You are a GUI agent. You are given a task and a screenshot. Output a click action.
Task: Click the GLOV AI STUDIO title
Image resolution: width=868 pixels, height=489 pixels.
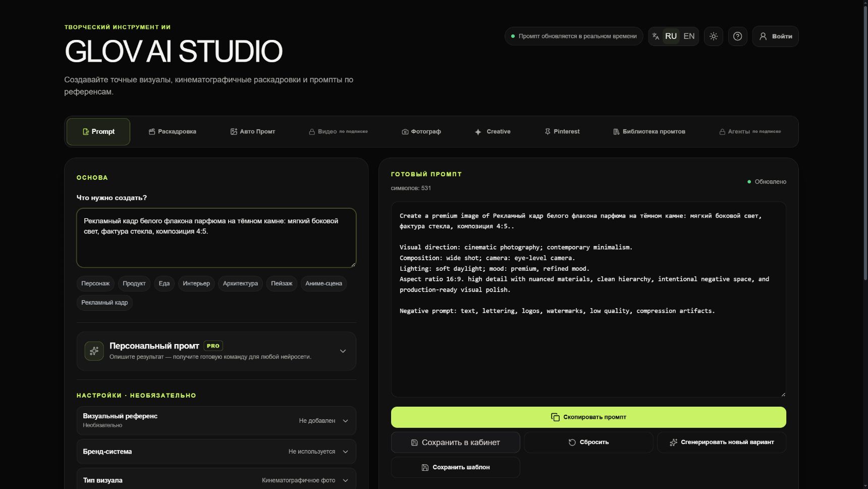coord(174,52)
